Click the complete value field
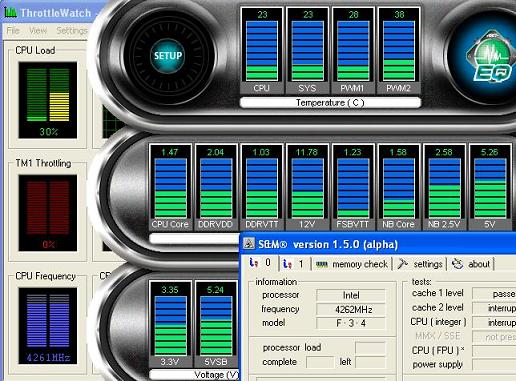 320,362
